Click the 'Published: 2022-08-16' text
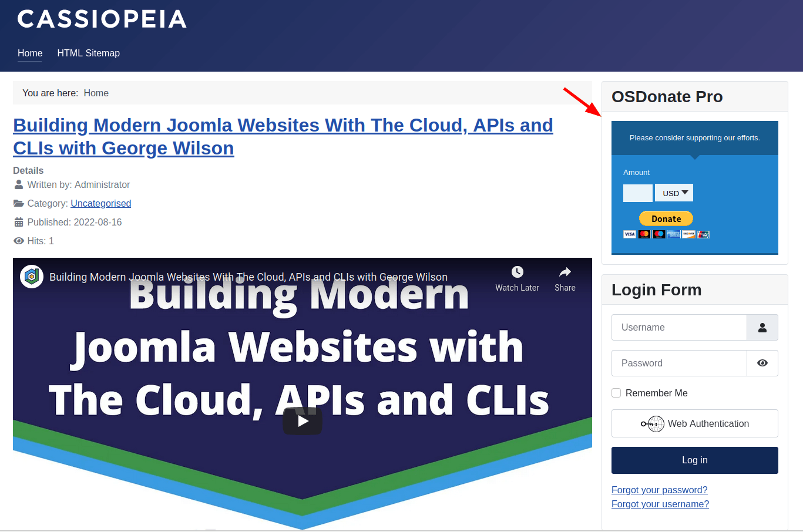This screenshot has height=532, width=803. click(75, 222)
